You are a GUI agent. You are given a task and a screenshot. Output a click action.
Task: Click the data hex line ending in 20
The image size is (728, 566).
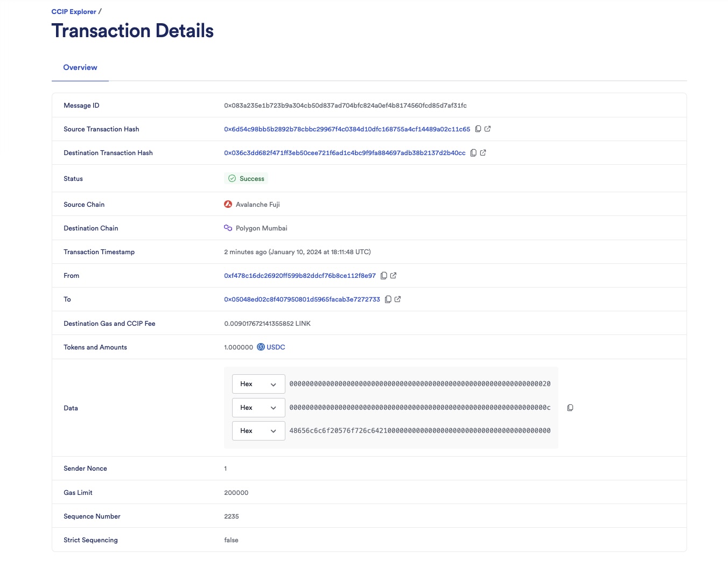pos(420,384)
